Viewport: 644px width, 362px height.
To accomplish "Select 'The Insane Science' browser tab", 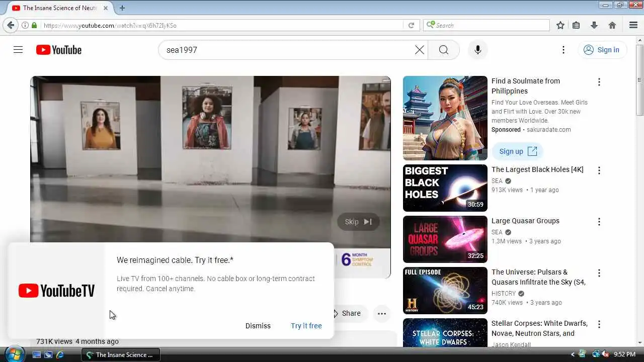I will (59, 8).
